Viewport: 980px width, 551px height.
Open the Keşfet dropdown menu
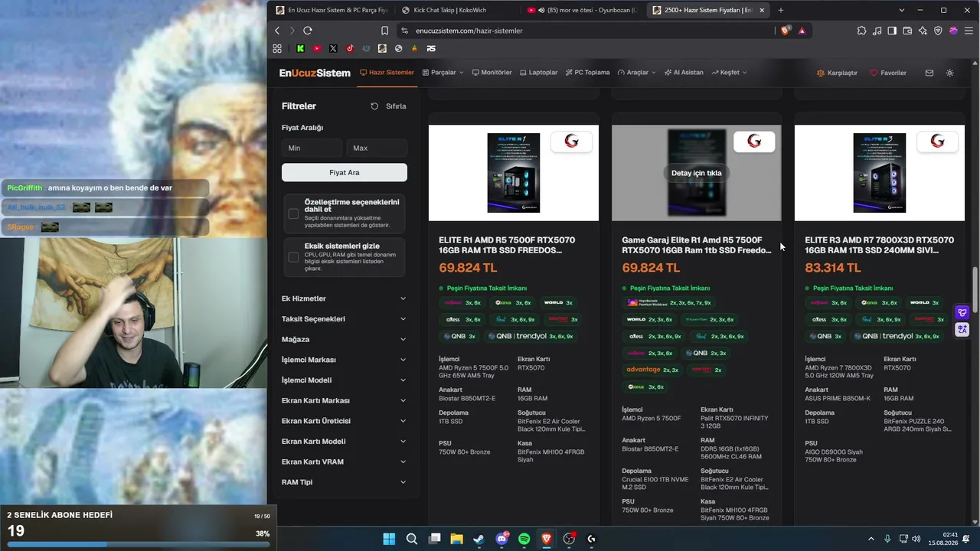click(729, 73)
